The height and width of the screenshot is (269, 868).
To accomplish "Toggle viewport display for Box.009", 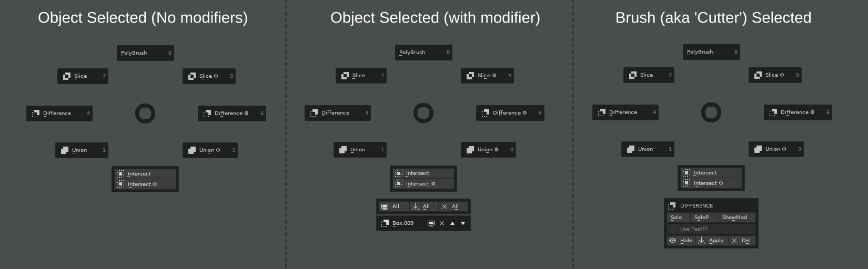I will [x=431, y=223].
